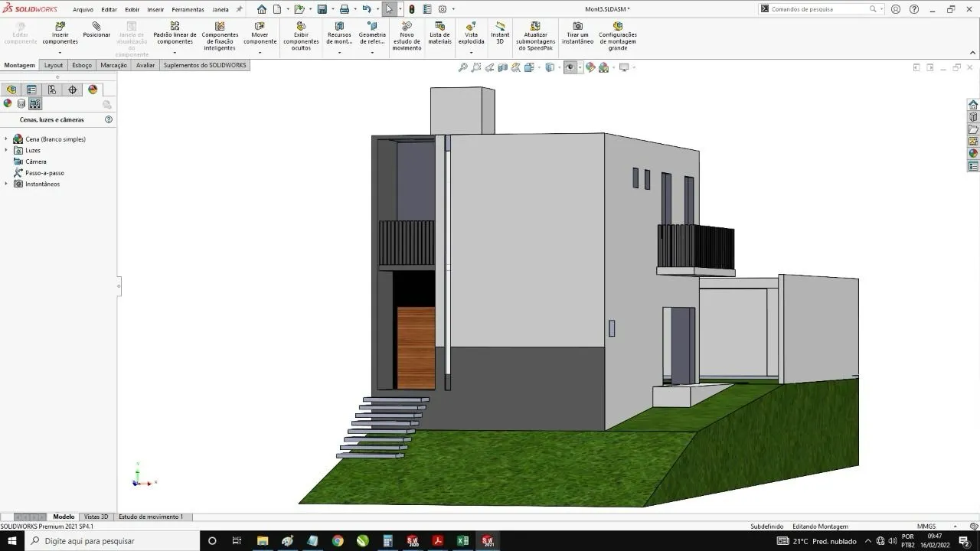Screen dimensions: 980x551
Task: Open the ConfigurationManager tab
Action: (52, 90)
